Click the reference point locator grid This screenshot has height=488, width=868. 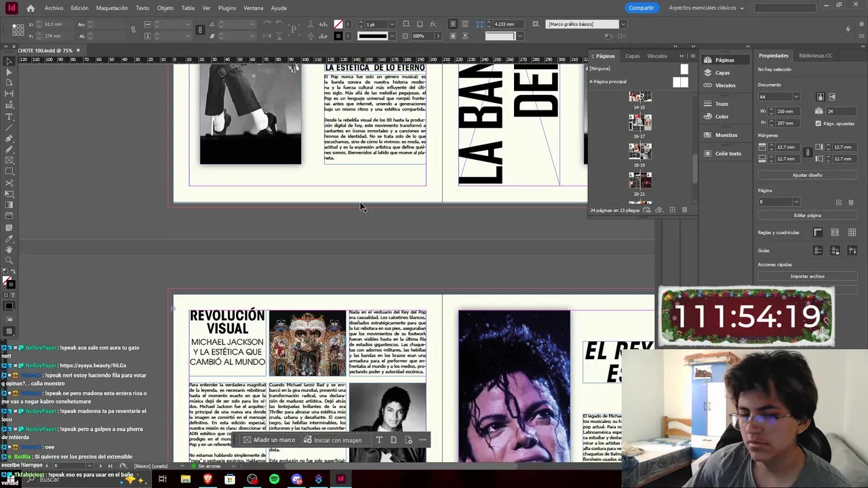click(18, 30)
